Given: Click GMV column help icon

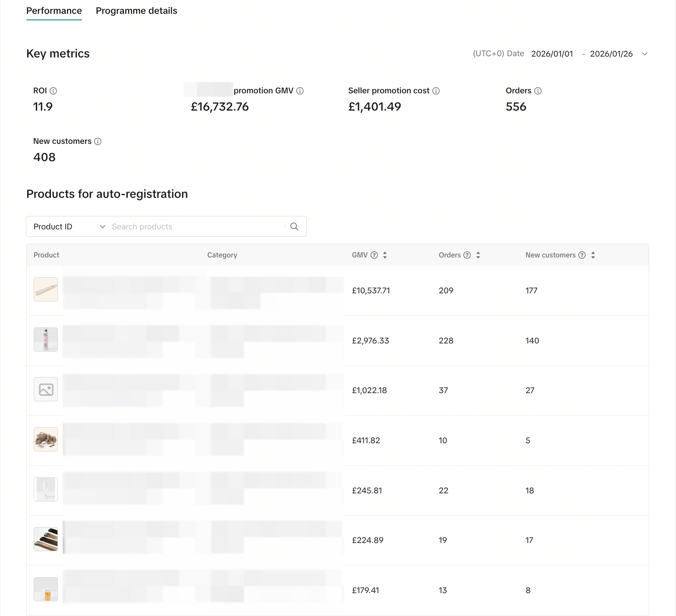Looking at the screenshot, I should point(374,255).
